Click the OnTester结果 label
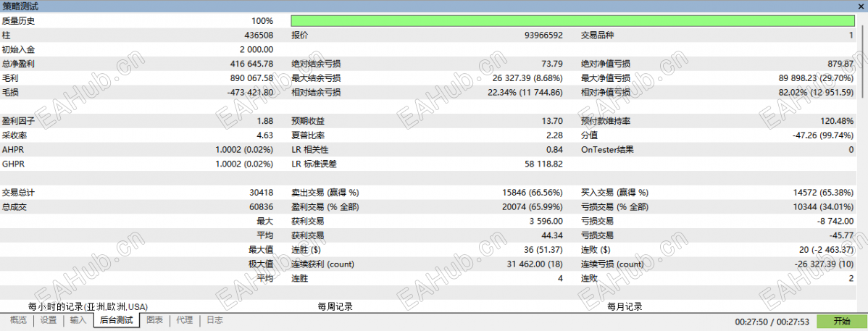868x331 pixels. [607, 149]
